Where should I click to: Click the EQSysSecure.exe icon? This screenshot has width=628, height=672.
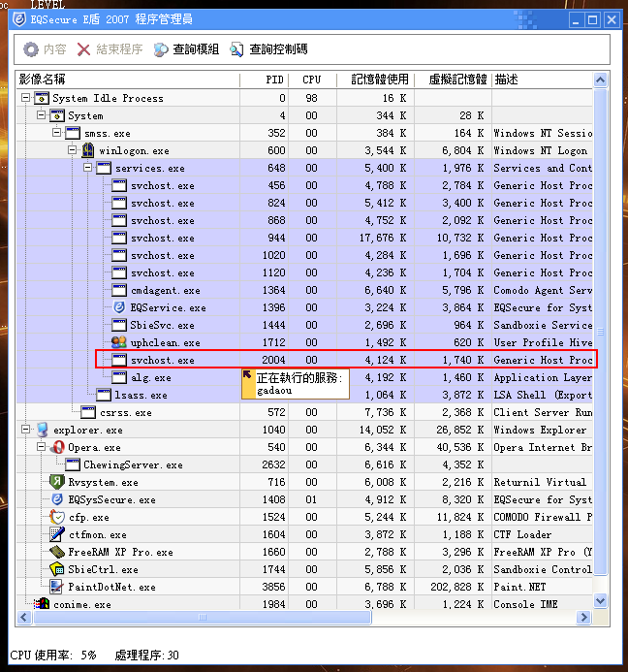coord(57,499)
